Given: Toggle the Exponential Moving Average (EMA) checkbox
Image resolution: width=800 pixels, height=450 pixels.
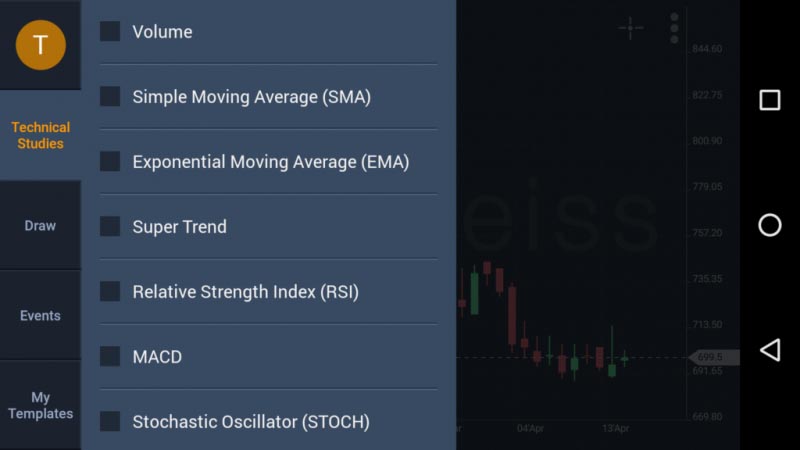Looking at the screenshot, I should [110, 162].
